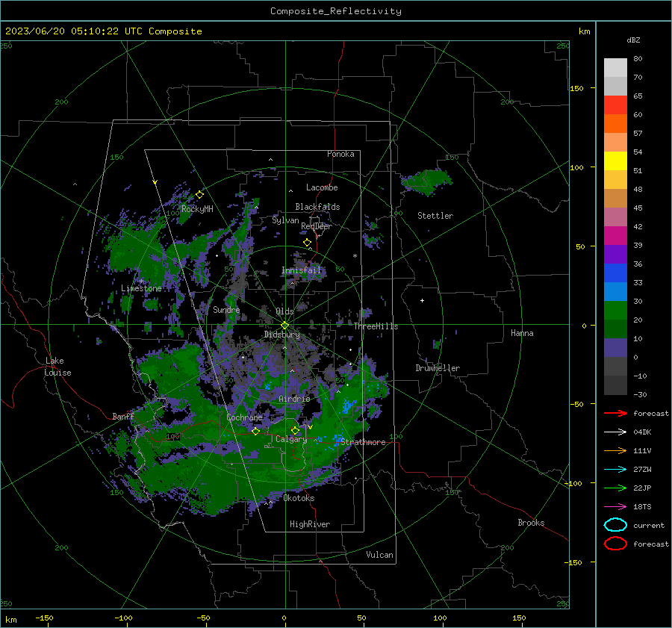
Task: Click the white 04DK arrow in legend
Action: [615, 432]
